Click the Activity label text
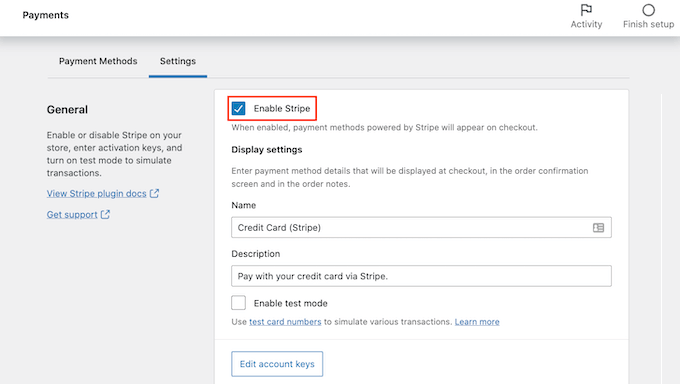680x384 pixels. 586,24
